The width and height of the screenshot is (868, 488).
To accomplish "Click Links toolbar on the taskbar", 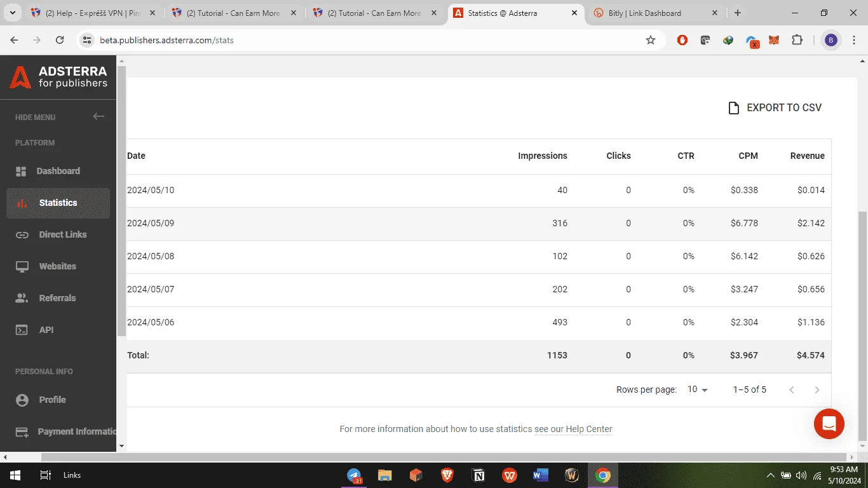I will pos(72,475).
